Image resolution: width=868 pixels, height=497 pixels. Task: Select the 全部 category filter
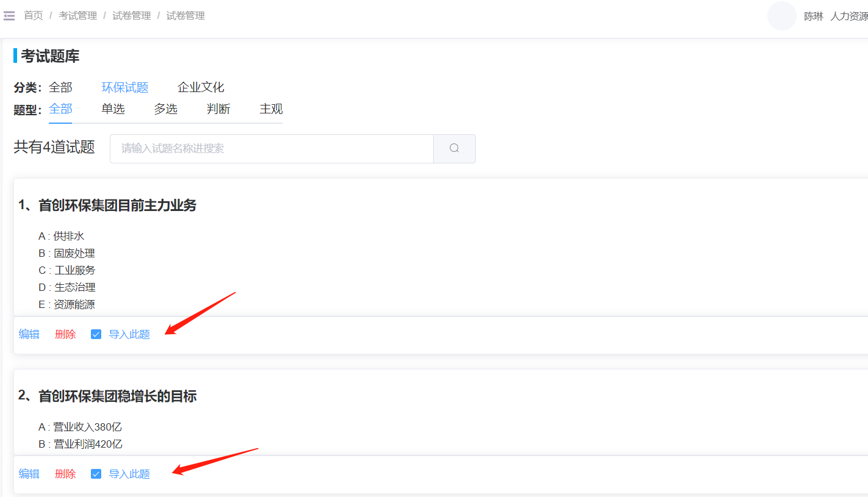pyautogui.click(x=60, y=87)
